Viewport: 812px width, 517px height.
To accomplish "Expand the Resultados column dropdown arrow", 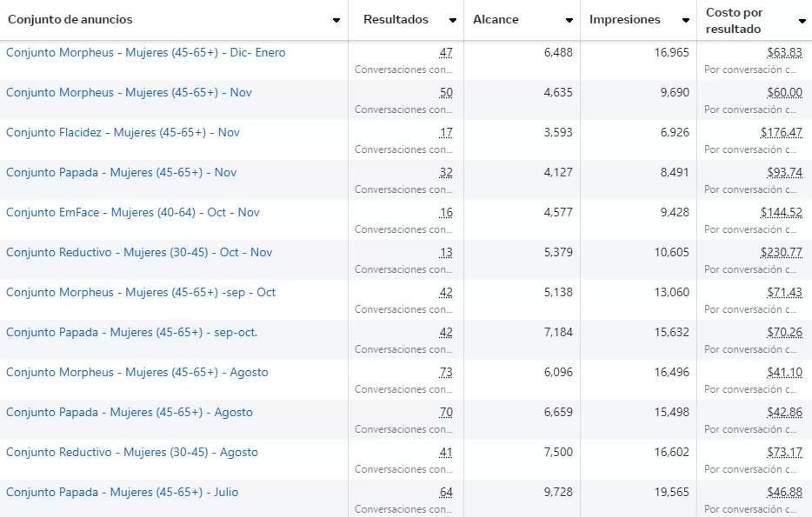I will point(452,21).
